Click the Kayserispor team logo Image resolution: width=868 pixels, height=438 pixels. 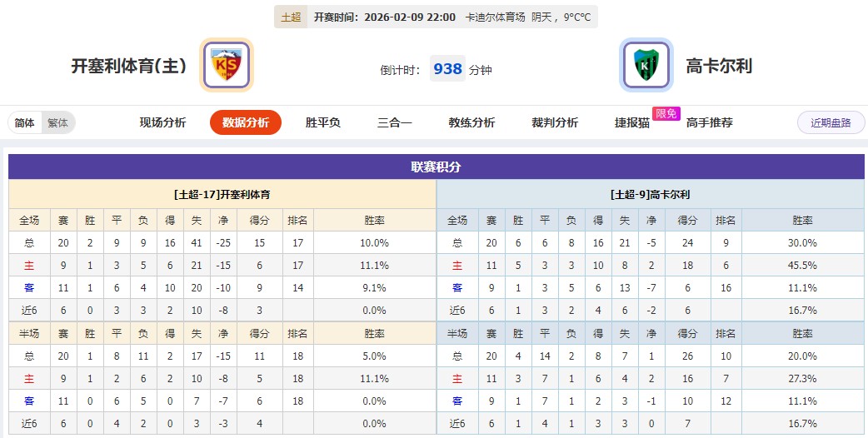227,65
